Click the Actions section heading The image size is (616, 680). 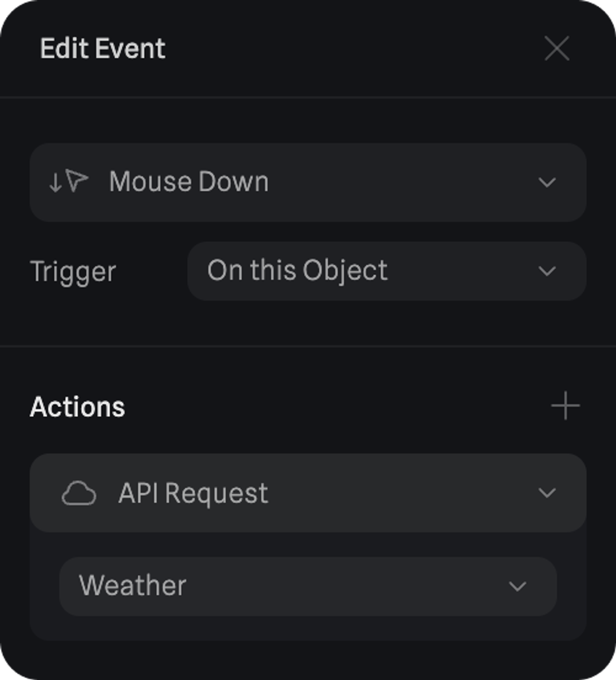point(78,407)
